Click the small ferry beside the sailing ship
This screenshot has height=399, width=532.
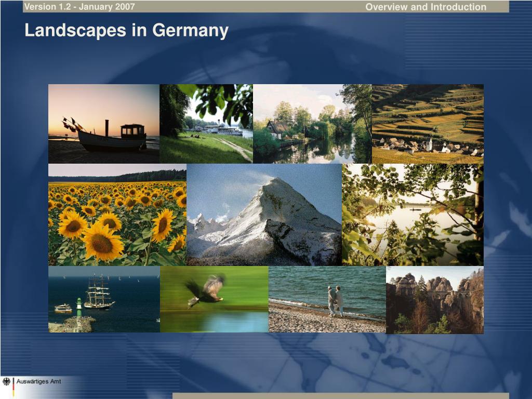pos(63,308)
